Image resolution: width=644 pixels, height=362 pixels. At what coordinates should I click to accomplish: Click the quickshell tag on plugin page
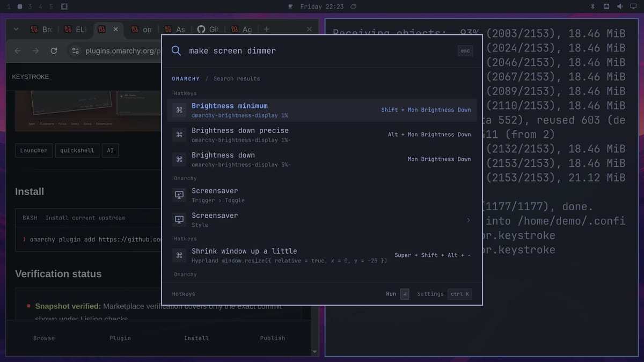(76, 151)
